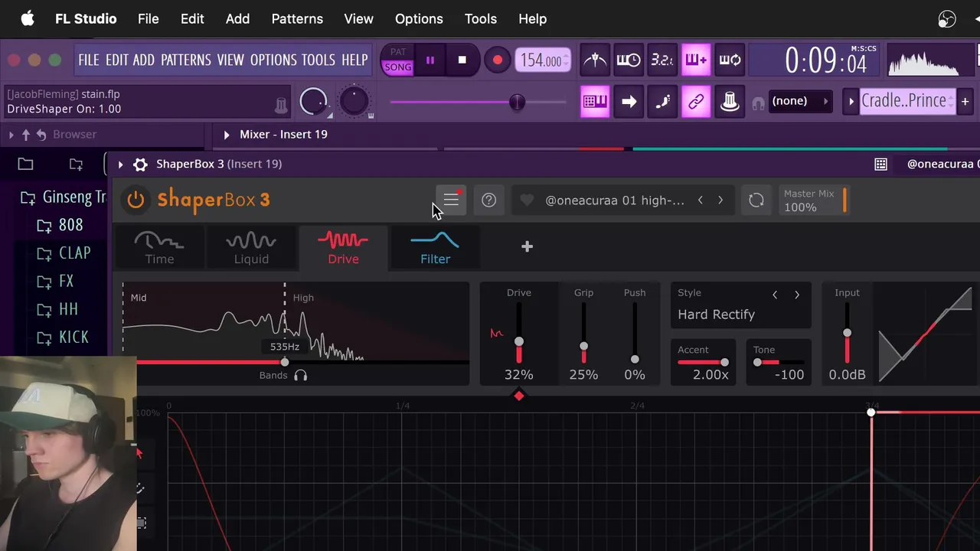Switch to SONG mode
The height and width of the screenshot is (551, 980).
398,67
